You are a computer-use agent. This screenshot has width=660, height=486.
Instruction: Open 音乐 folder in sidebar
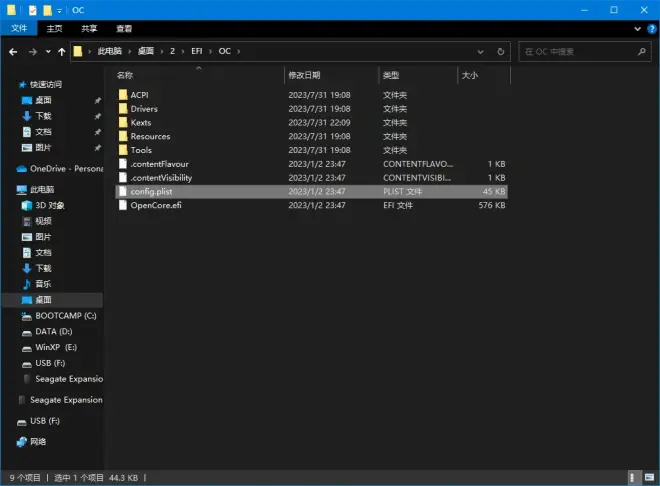pos(43,284)
